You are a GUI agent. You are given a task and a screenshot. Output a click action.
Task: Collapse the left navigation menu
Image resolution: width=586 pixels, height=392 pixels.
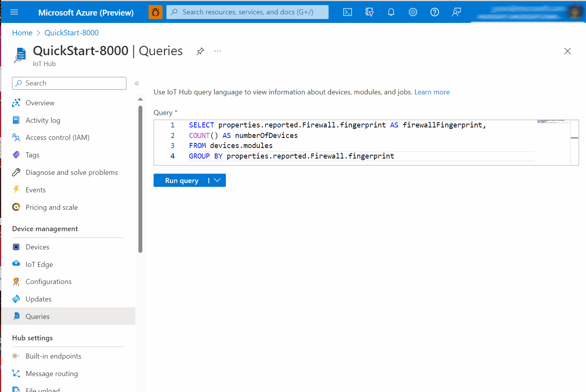(x=137, y=83)
